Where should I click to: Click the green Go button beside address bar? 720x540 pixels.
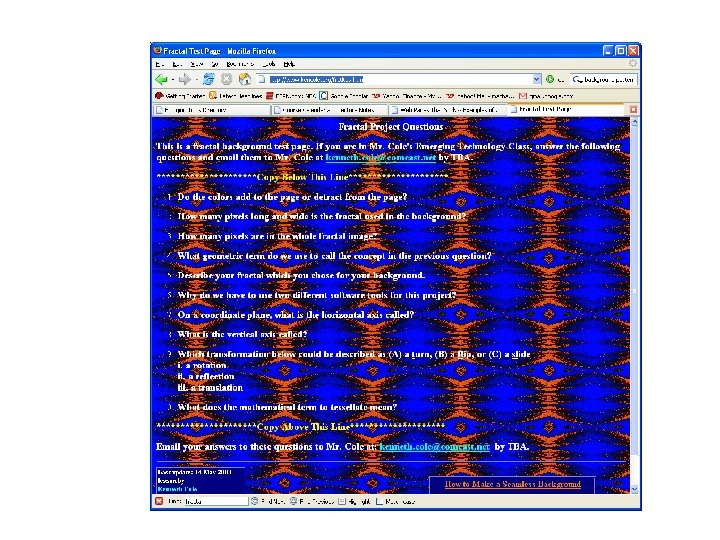(x=550, y=79)
